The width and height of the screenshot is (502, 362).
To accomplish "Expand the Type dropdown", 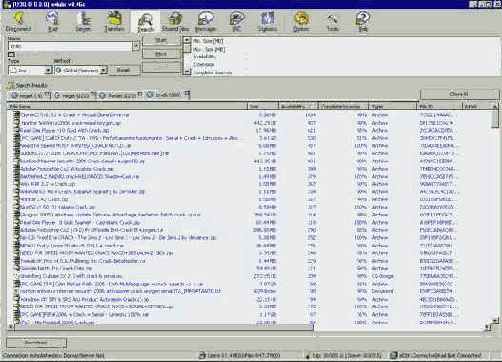I will [x=48, y=70].
